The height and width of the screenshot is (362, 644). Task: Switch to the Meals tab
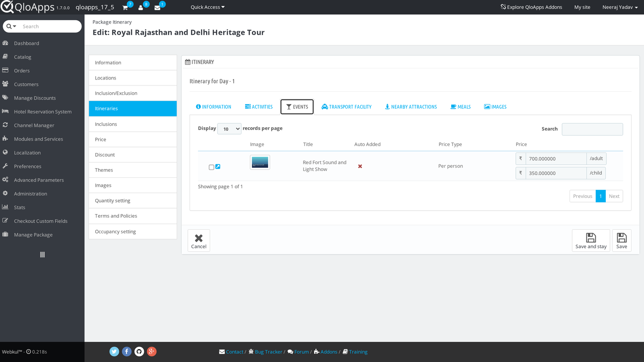tap(460, 107)
